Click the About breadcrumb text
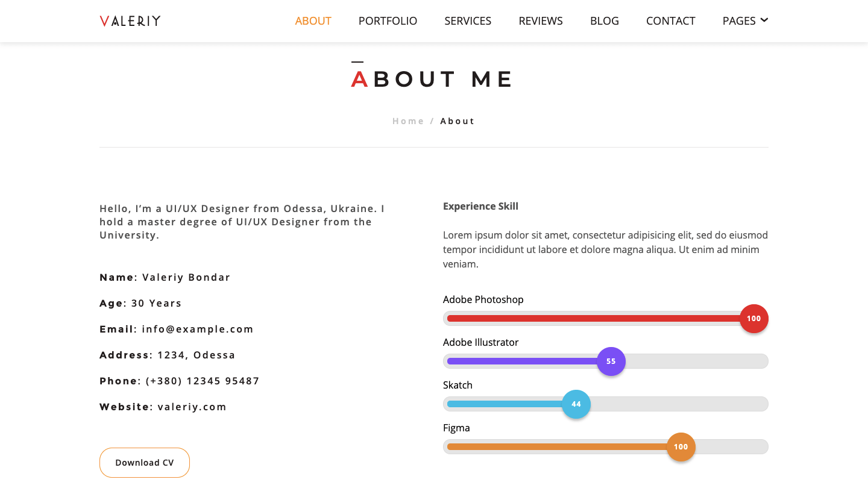The image size is (868, 494). pos(458,121)
